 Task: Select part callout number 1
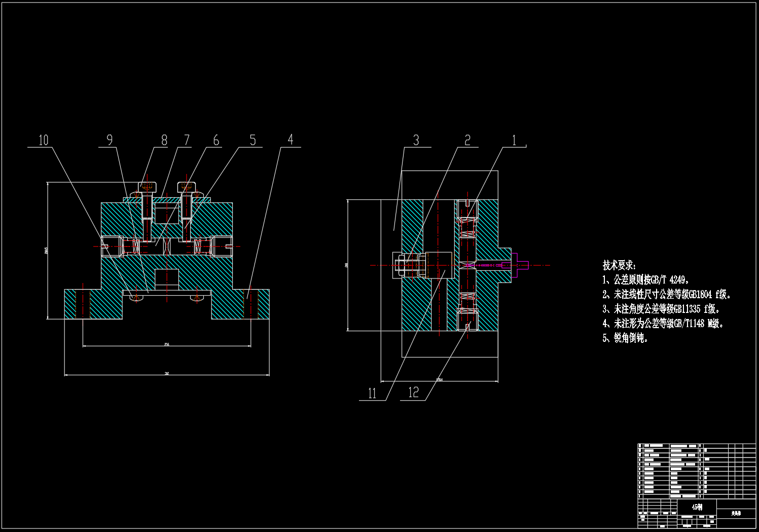click(514, 140)
